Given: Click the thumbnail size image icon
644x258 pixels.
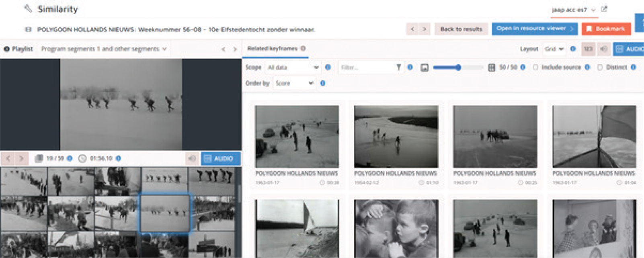Looking at the screenshot, I should [425, 68].
